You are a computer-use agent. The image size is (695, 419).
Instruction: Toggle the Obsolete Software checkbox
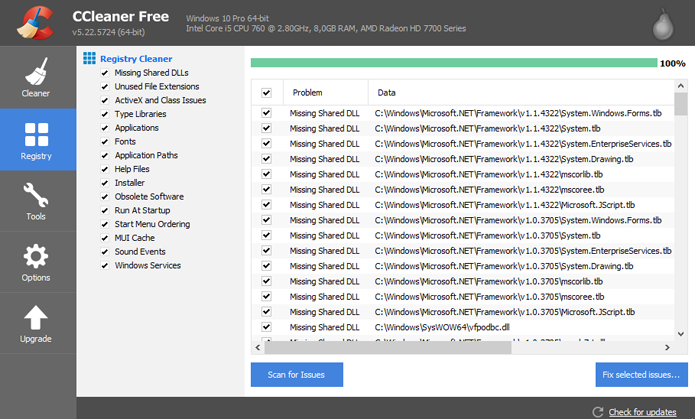105,197
